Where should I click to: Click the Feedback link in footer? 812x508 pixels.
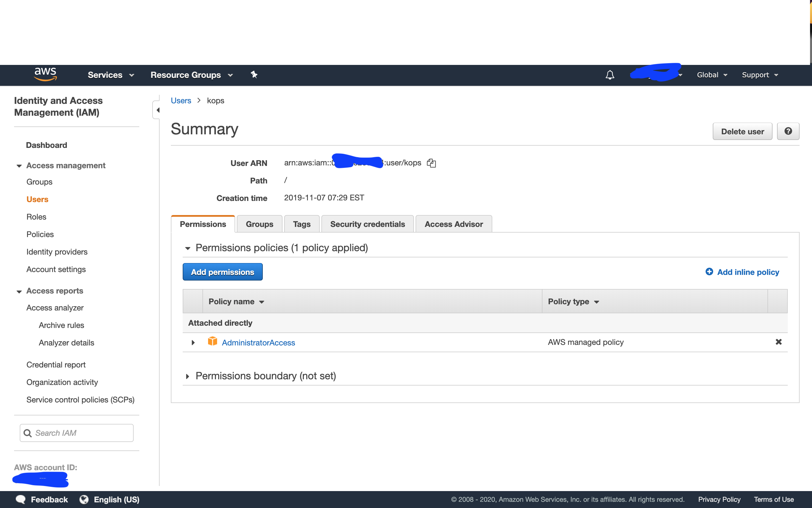click(49, 499)
